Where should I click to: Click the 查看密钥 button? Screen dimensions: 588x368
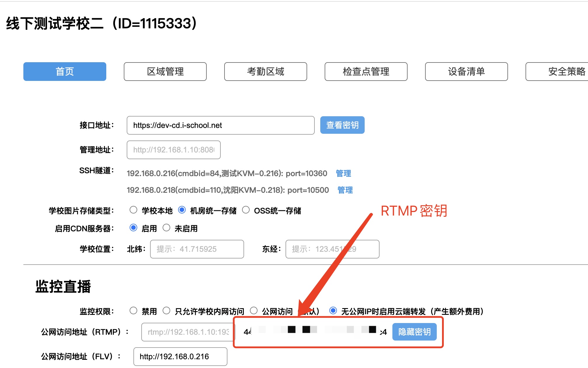point(342,125)
